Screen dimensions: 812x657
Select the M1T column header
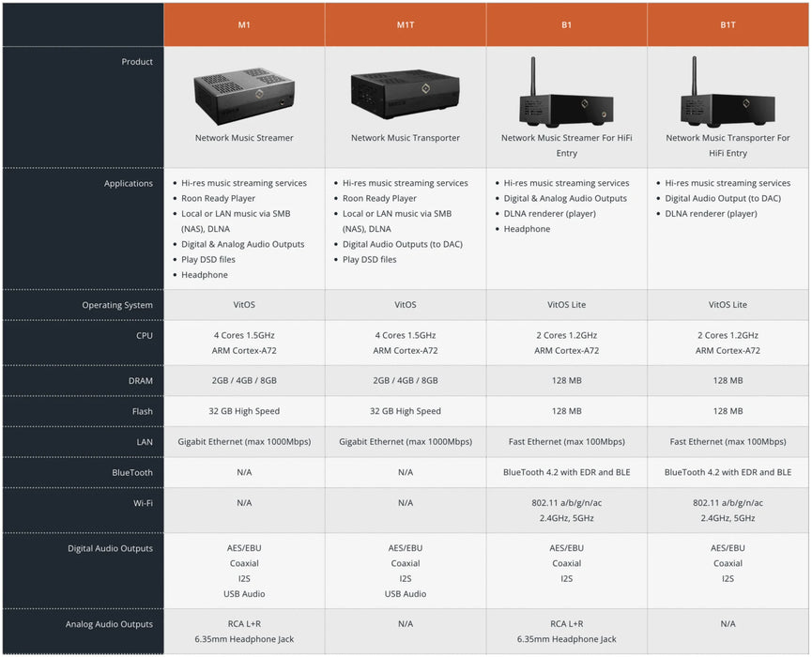pos(406,24)
